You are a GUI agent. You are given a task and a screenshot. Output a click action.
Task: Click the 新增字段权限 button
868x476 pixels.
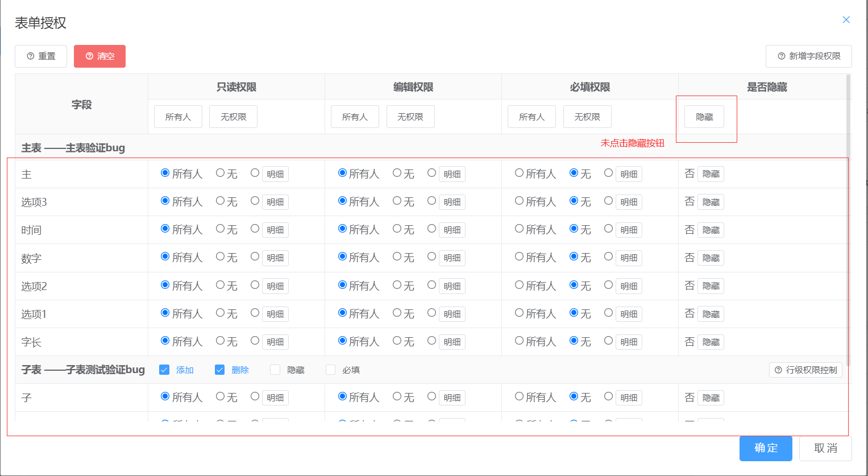point(808,56)
